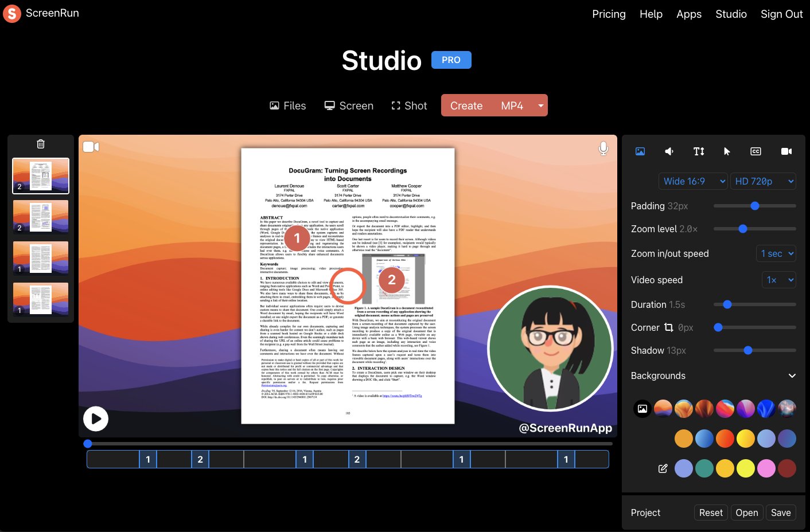Viewport: 810px width, 532px height.
Task: Switch to the Screen capture tab
Action: pos(348,105)
